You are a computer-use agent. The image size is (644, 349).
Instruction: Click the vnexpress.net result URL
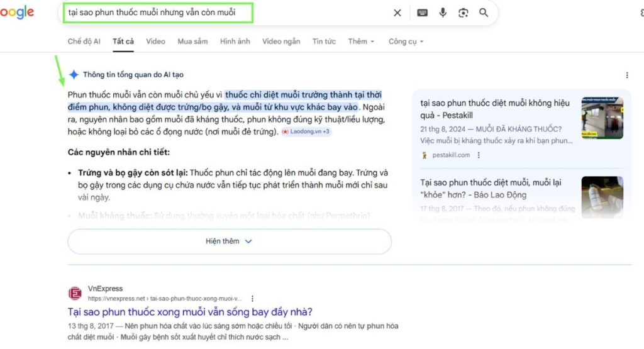[165, 299]
